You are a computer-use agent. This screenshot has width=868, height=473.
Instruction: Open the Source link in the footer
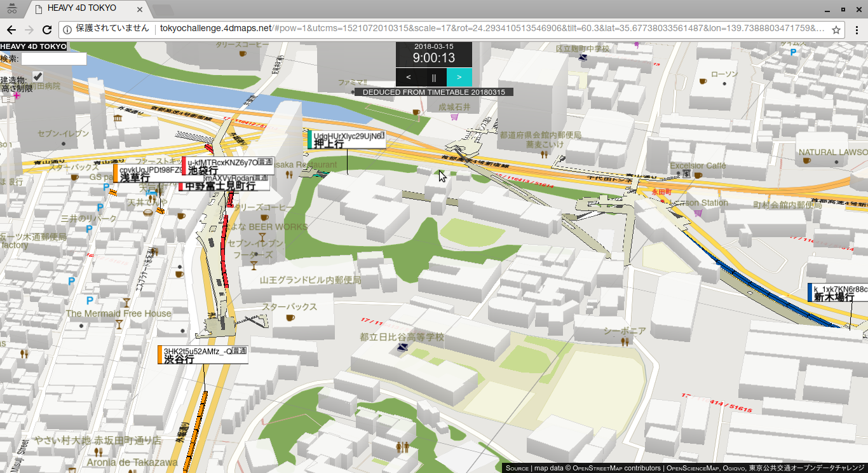[517, 469]
